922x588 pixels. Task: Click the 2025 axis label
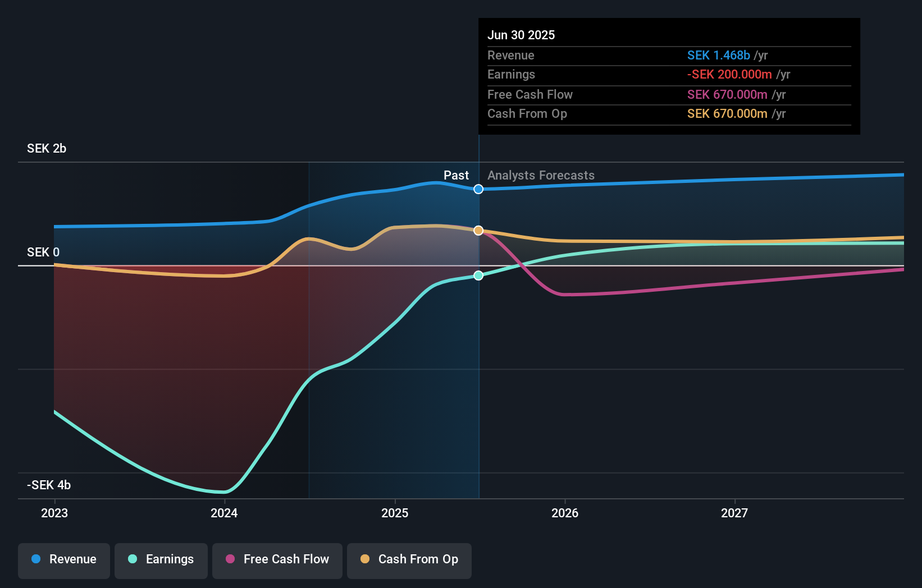coord(395,513)
